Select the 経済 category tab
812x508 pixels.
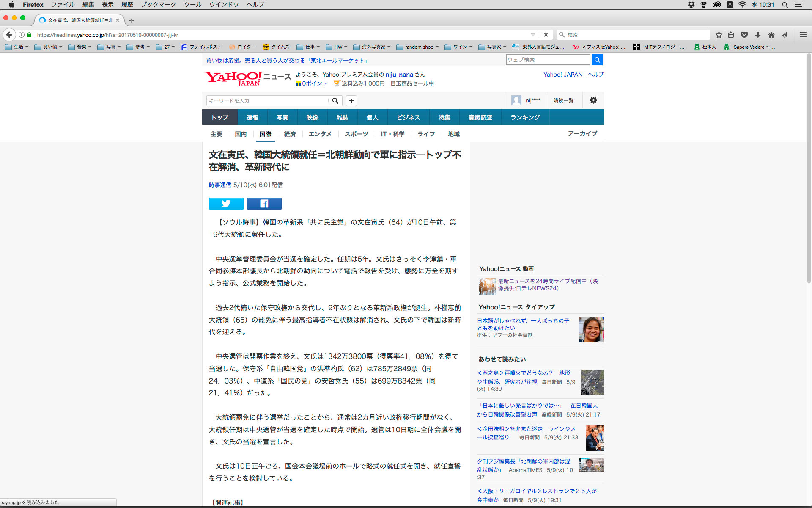pyautogui.click(x=290, y=134)
